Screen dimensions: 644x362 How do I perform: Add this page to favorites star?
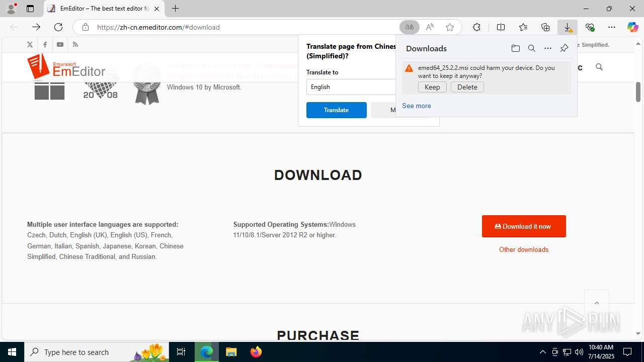pos(450,27)
